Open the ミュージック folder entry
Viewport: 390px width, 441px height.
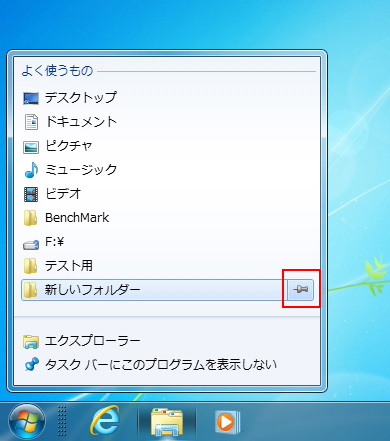(167, 170)
